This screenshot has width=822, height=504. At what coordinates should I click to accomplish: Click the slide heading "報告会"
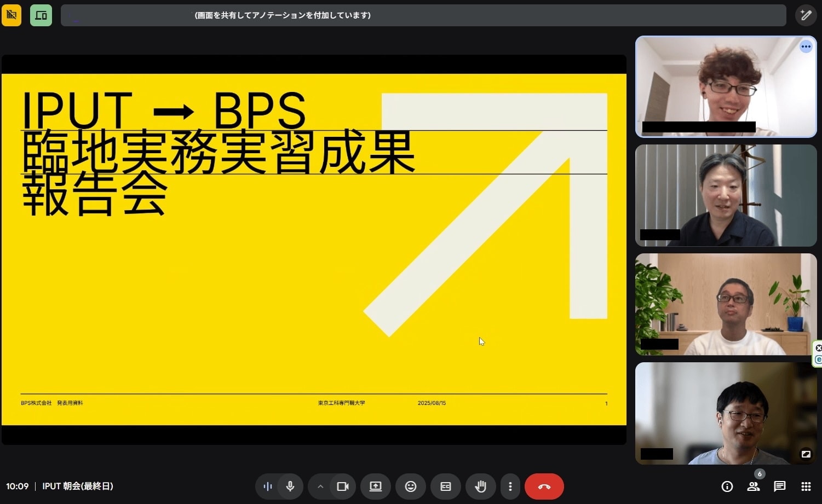pyautogui.click(x=94, y=194)
